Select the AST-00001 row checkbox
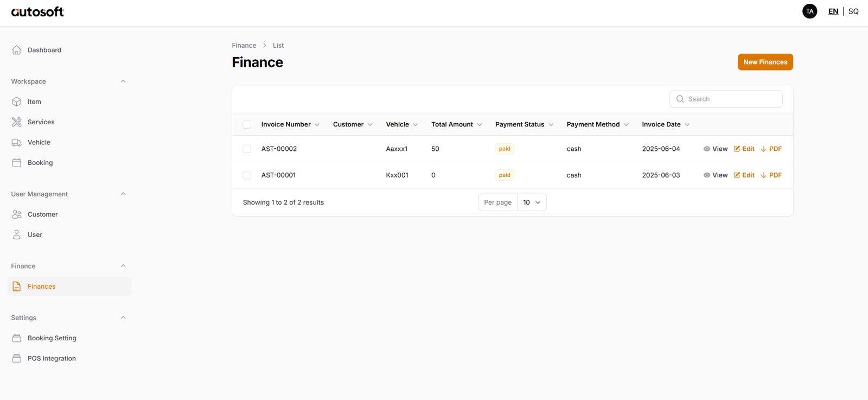868x400 pixels. coord(247,175)
